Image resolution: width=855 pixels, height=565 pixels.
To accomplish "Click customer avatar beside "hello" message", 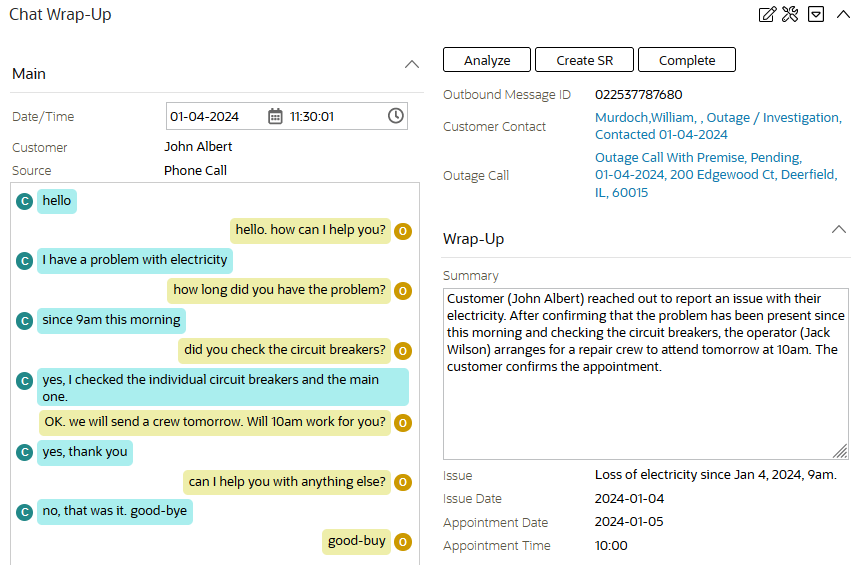I will point(25,201).
